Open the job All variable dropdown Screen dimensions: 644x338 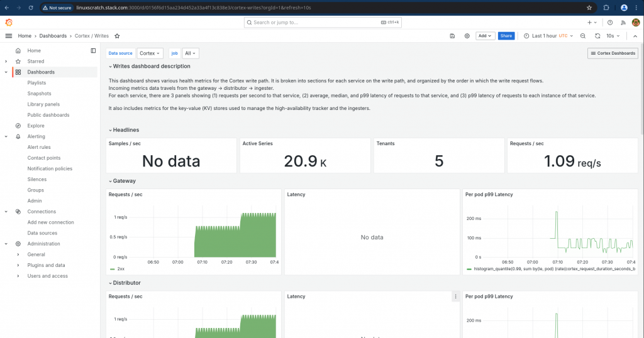point(191,53)
